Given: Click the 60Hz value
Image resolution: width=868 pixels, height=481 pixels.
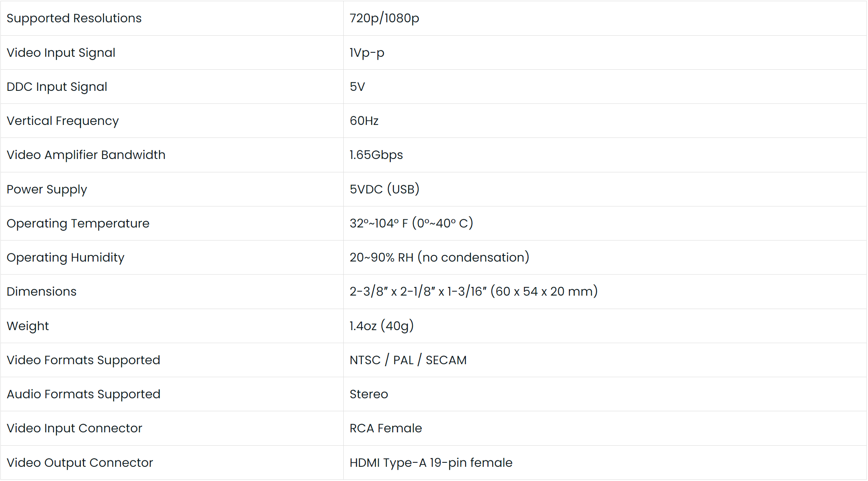Looking at the screenshot, I should [x=364, y=121].
